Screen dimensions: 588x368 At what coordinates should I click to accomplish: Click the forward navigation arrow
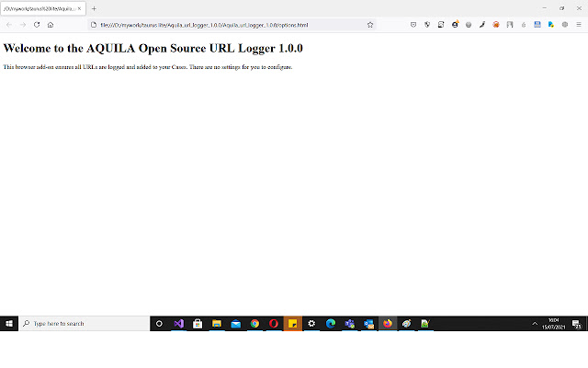pos(23,25)
